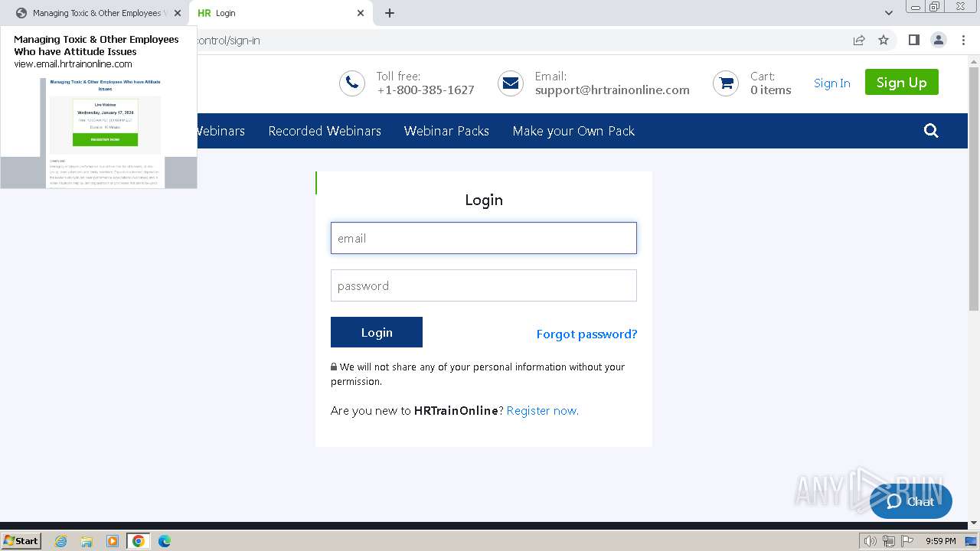Image resolution: width=980 pixels, height=551 pixels.
Task: Click the tab preview thumbnail image
Action: pos(99,132)
